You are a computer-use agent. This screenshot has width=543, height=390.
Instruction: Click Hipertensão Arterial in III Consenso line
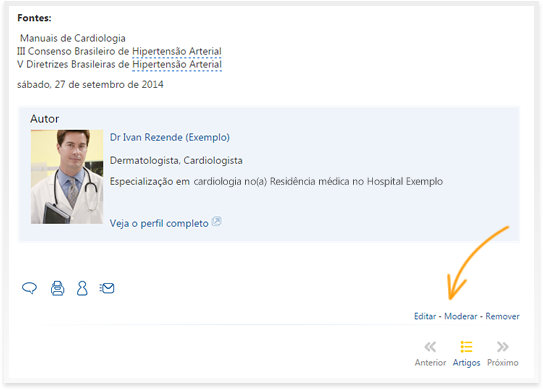click(177, 51)
